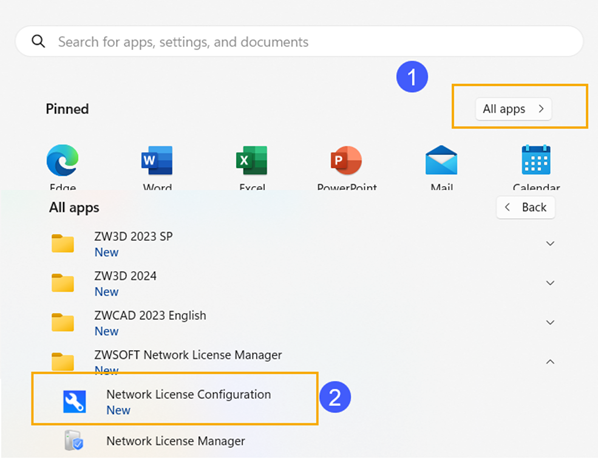Launch the Excel pinned app icon
The width and height of the screenshot is (598, 459).
click(252, 160)
